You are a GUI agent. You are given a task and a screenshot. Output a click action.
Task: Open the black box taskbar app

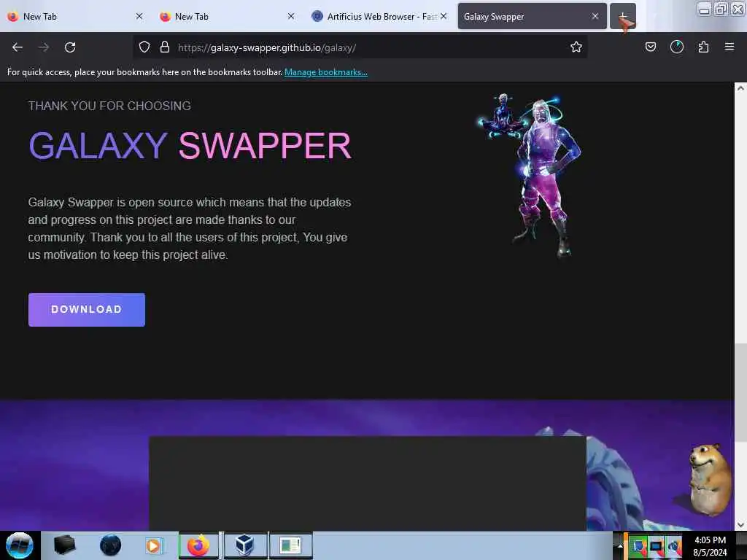pos(64,545)
